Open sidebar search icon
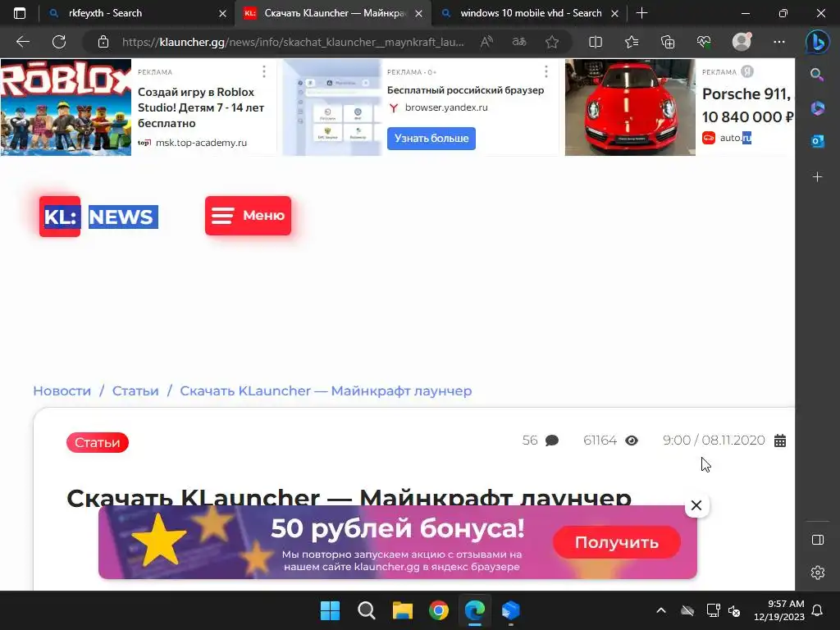840x630 pixels. point(817,75)
